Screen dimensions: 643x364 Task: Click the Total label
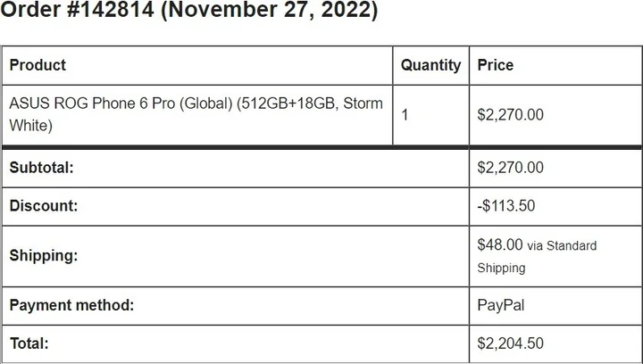[x=29, y=343]
